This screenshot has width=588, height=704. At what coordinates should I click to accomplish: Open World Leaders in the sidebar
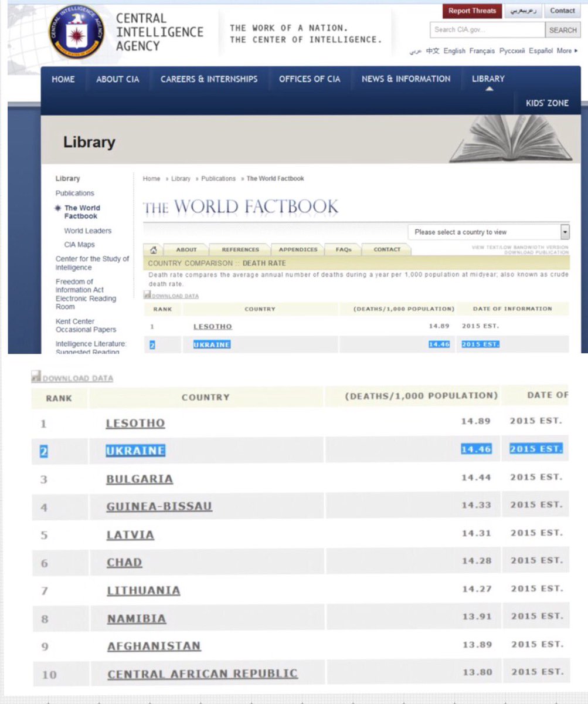click(x=88, y=231)
